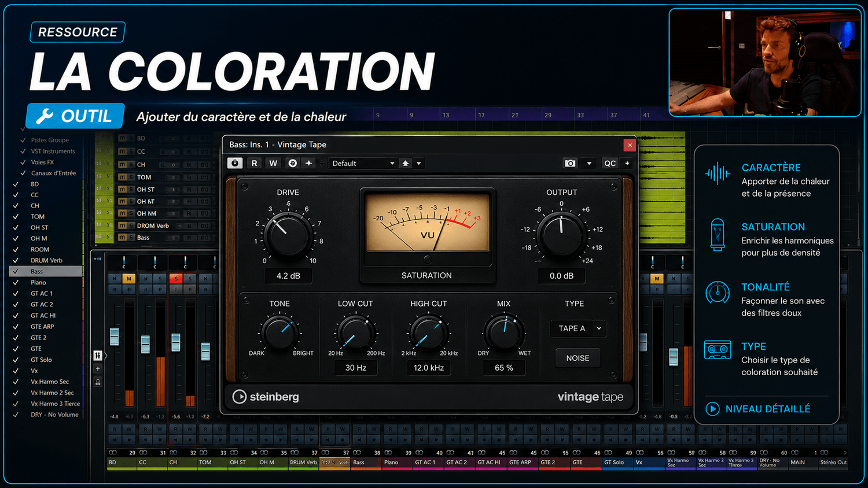Enable Write automation (W) in plugin header
Screen dimensions: 868x488
click(273, 163)
